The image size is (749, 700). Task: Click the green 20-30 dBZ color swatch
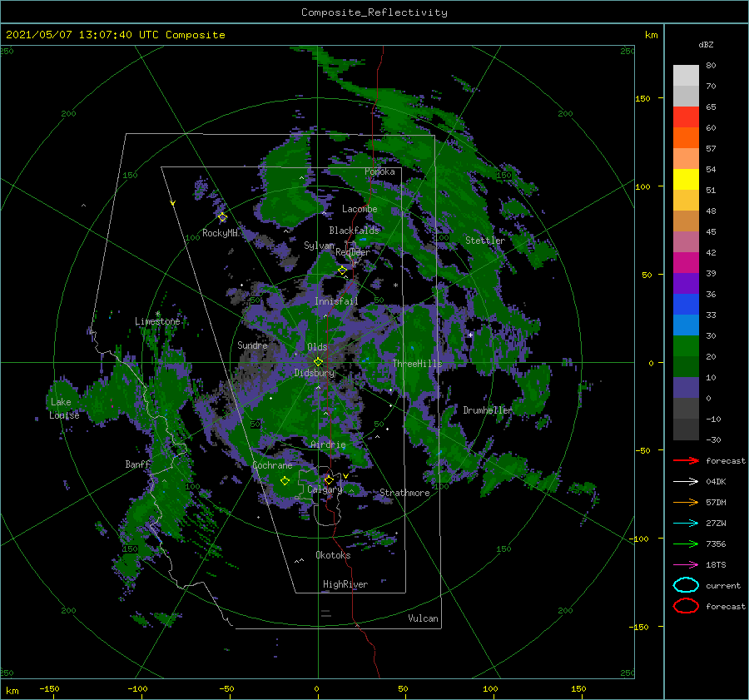pyautogui.click(x=686, y=346)
